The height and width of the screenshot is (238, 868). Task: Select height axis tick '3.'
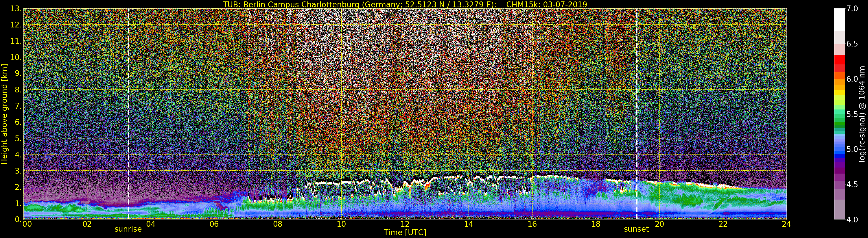click(x=18, y=171)
